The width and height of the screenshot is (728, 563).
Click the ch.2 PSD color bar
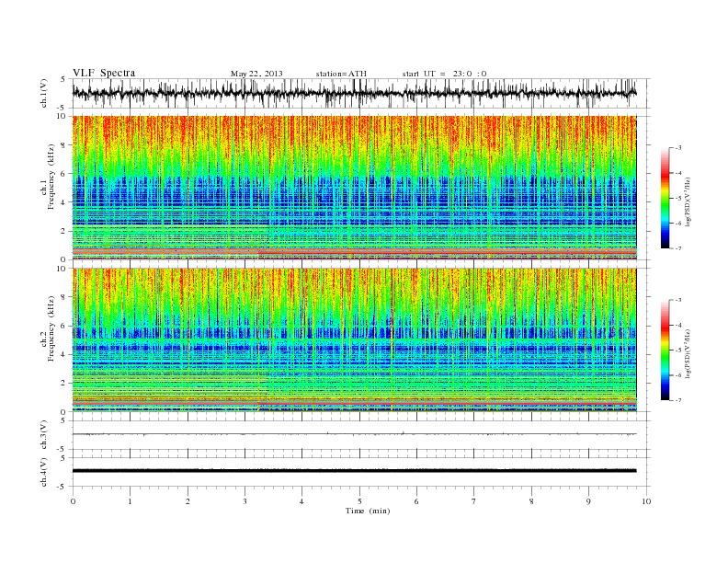coord(665,350)
